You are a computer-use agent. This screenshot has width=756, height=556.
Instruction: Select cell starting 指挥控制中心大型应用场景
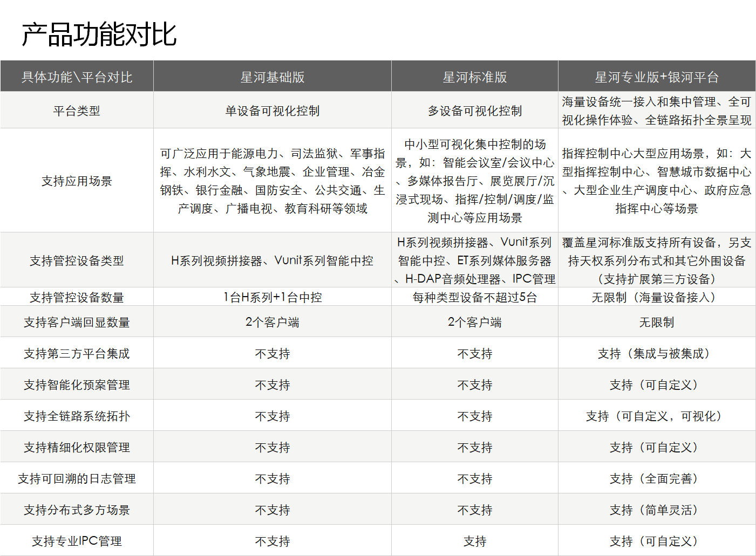point(657,181)
